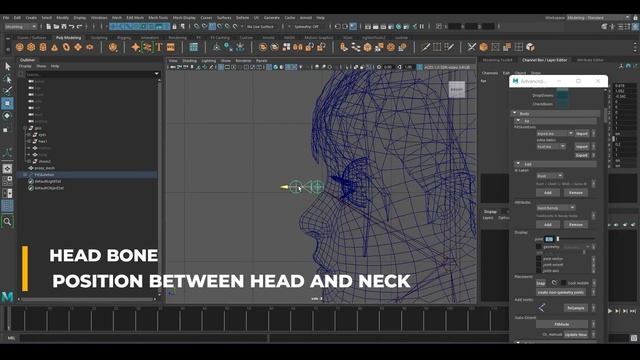Click the FitMode button
The width and height of the screenshot is (640, 360).
click(x=562, y=324)
